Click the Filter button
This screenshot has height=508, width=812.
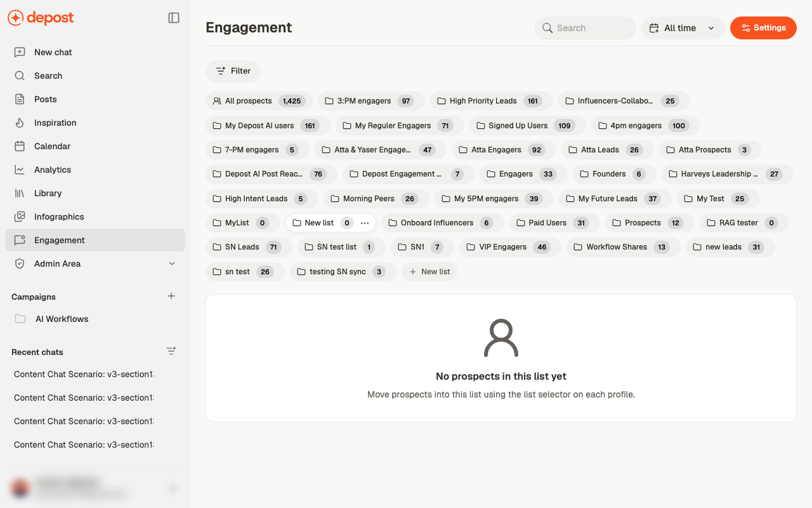[x=233, y=71]
